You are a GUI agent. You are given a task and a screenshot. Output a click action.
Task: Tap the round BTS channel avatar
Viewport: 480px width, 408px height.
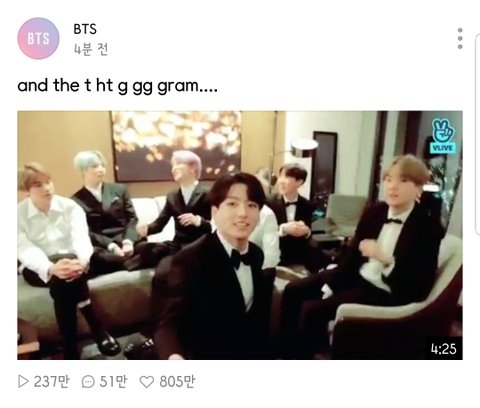pyautogui.click(x=38, y=38)
